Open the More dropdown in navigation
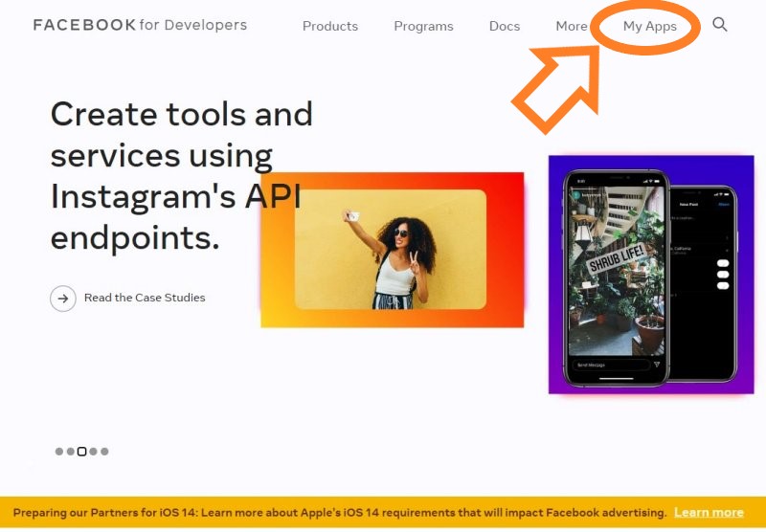This screenshot has height=532, width=766. [x=572, y=26]
